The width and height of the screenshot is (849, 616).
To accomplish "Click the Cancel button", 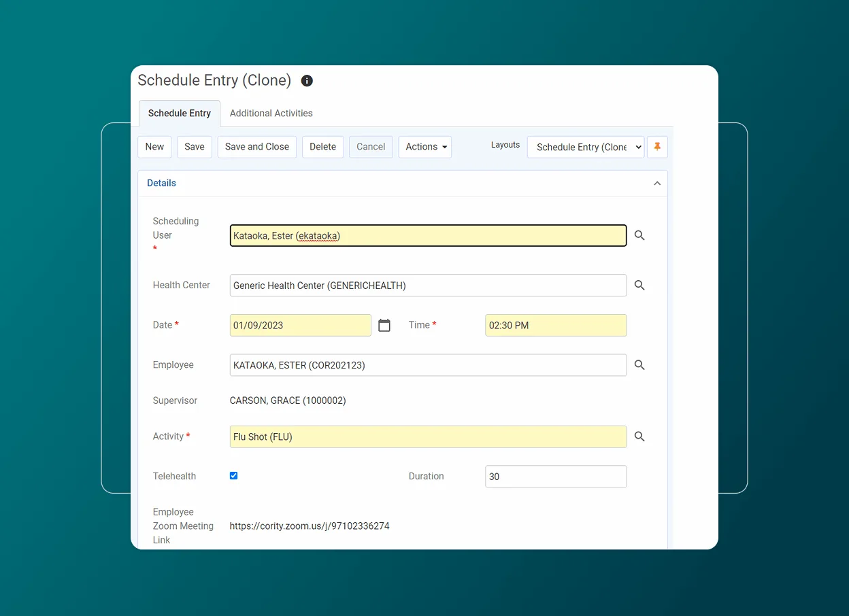I will tap(370, 146).
